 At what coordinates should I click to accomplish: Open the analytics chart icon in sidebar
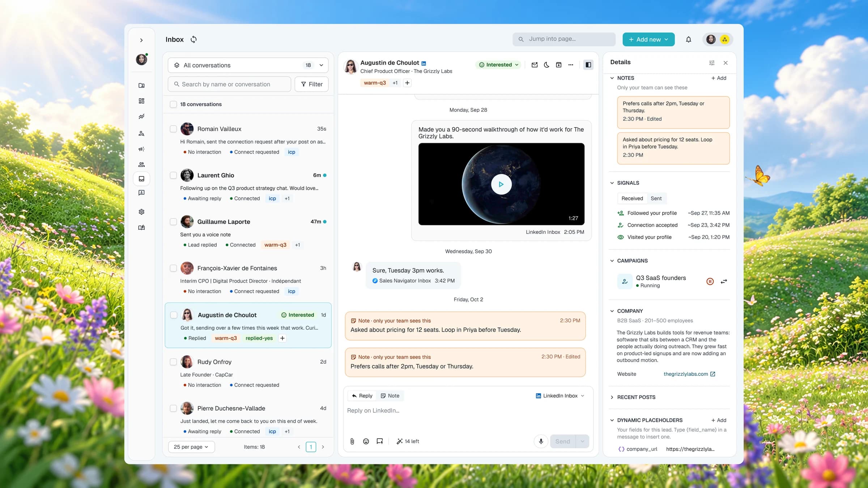coord(141,116)
